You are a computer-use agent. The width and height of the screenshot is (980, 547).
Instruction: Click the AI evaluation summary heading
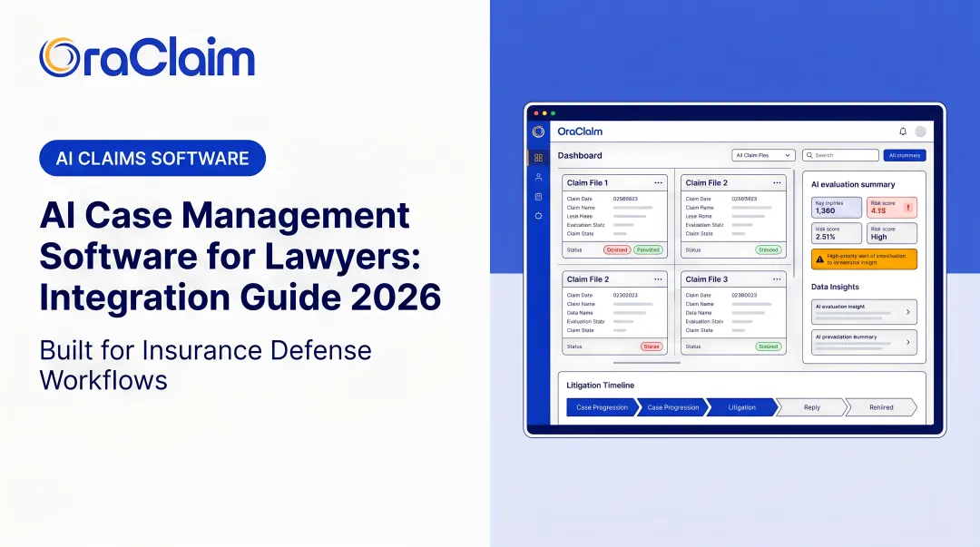(x=853, y=184)
